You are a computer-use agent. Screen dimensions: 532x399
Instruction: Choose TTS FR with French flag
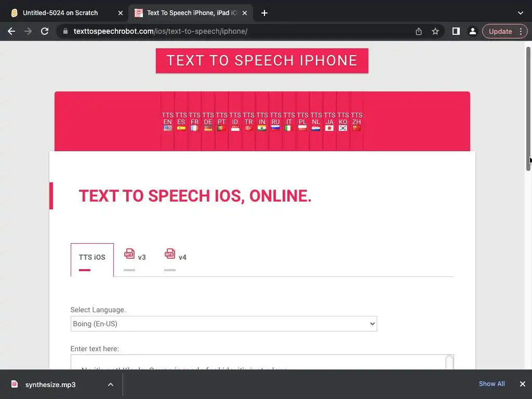tap(195, 122)
